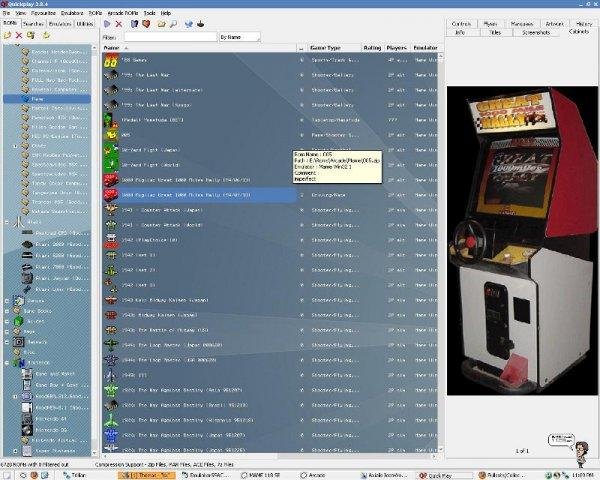Open the By Name filter dropdown
Screen dimensions: 600x480
point(240,37)
